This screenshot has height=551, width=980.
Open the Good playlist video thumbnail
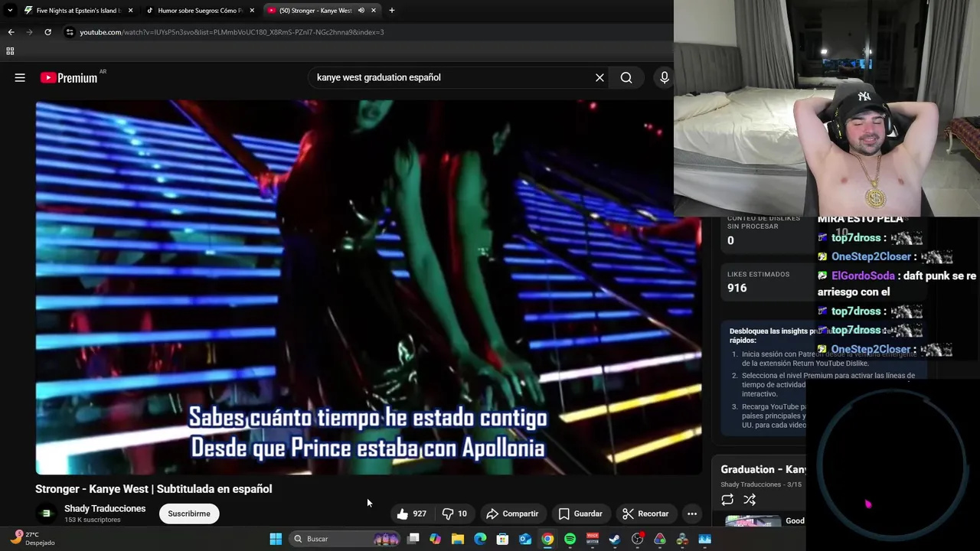[x=753, y=521]
